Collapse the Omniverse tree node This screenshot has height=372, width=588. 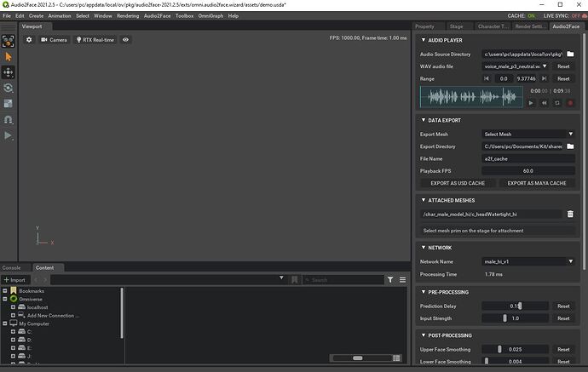click(5, 299)
